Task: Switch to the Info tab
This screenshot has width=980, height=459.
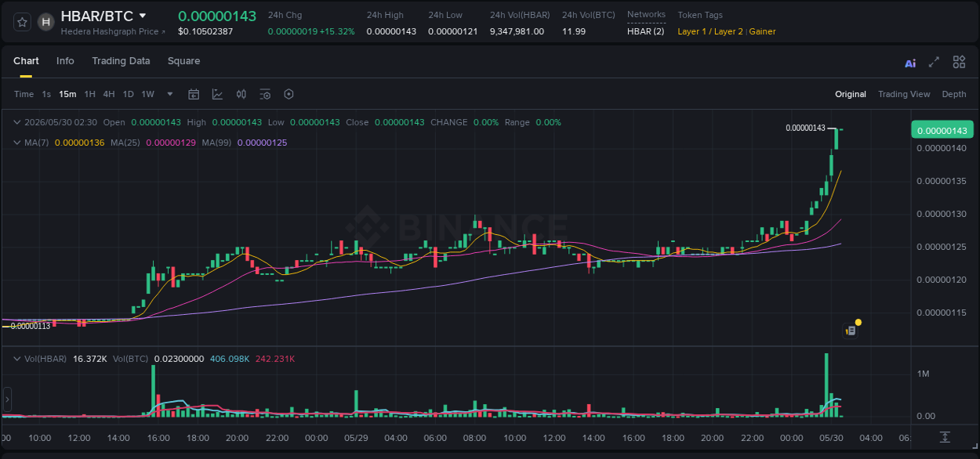Action: [x=65, y=61]
